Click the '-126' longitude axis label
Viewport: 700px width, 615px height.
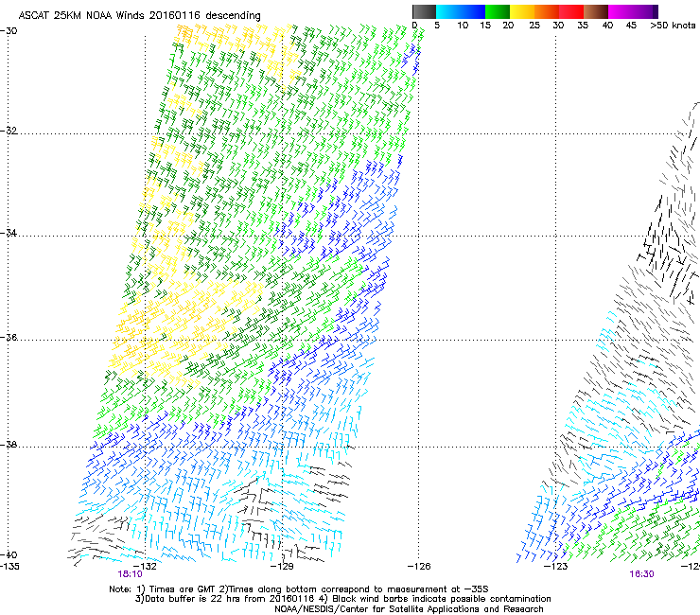[x=419, y=567]
